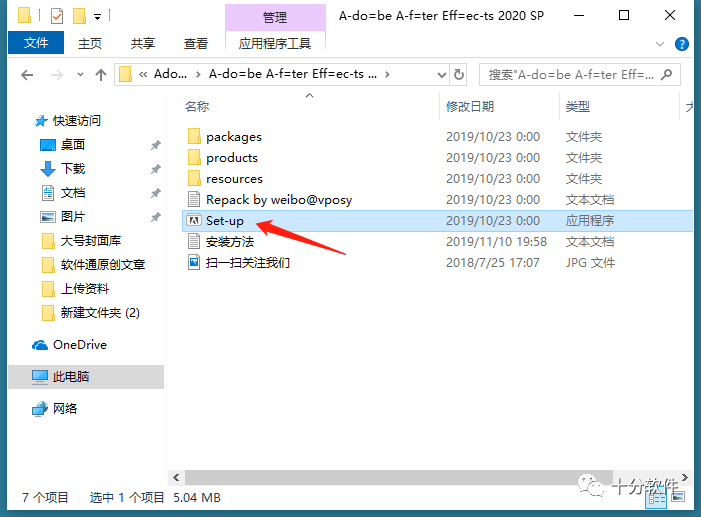This screenshot has width=701, height=517.
Task: Click the horizontal scrollbar thumb
Action: click(x=399, y=478)
